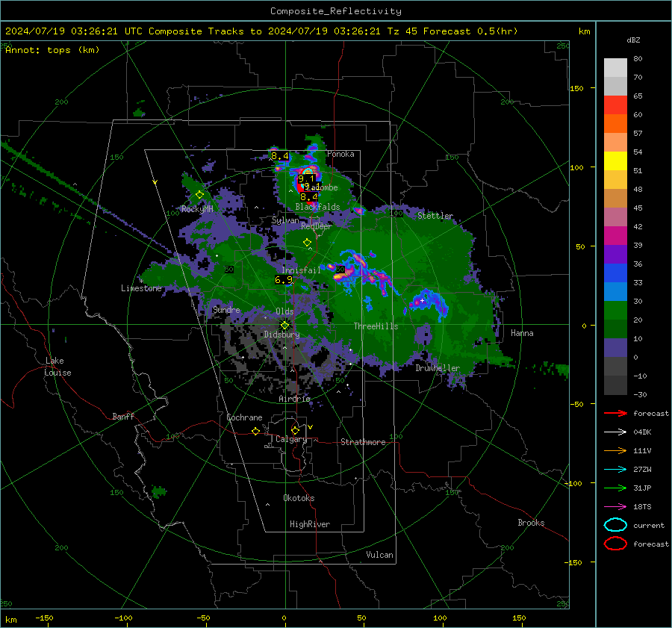Pick the bright green 20-30 dBZ swatch

point(615,311)
